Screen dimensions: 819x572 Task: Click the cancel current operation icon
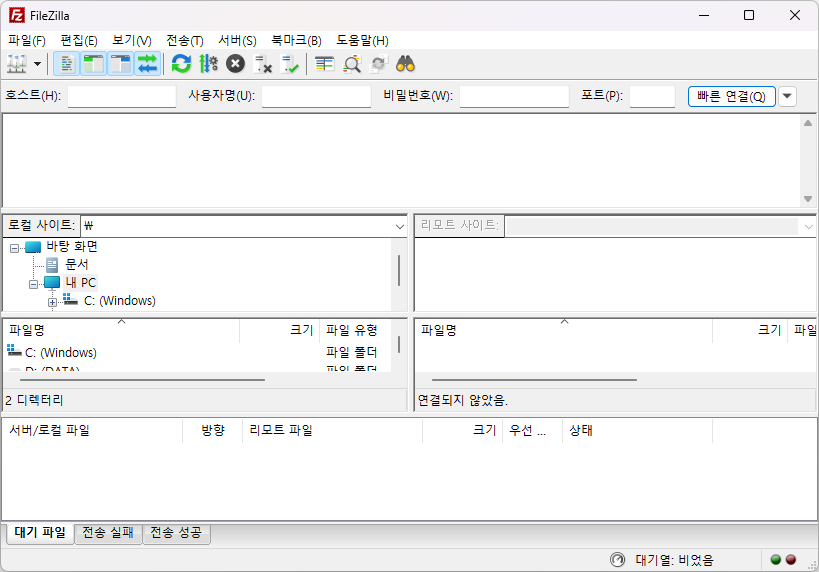tap(235, 64)
